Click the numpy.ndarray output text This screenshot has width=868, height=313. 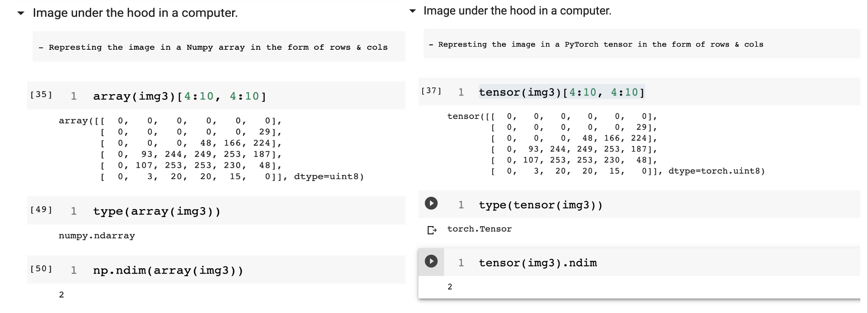point(97,236)
